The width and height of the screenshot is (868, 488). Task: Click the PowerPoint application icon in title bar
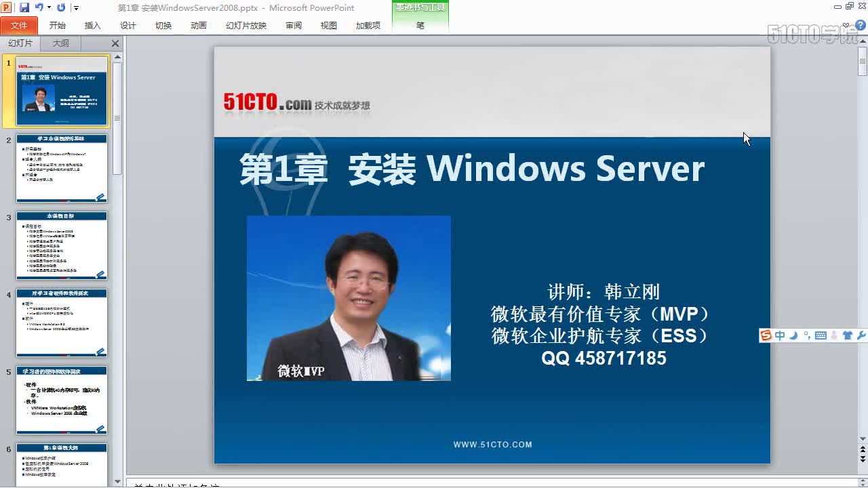(7, 7)
